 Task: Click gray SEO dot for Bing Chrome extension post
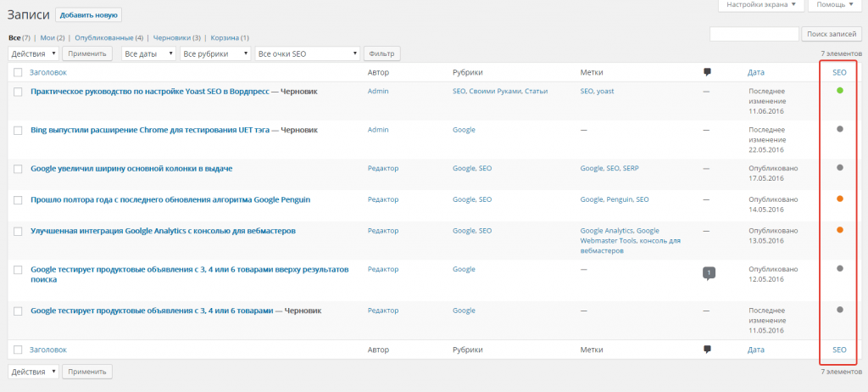point(840,129)
